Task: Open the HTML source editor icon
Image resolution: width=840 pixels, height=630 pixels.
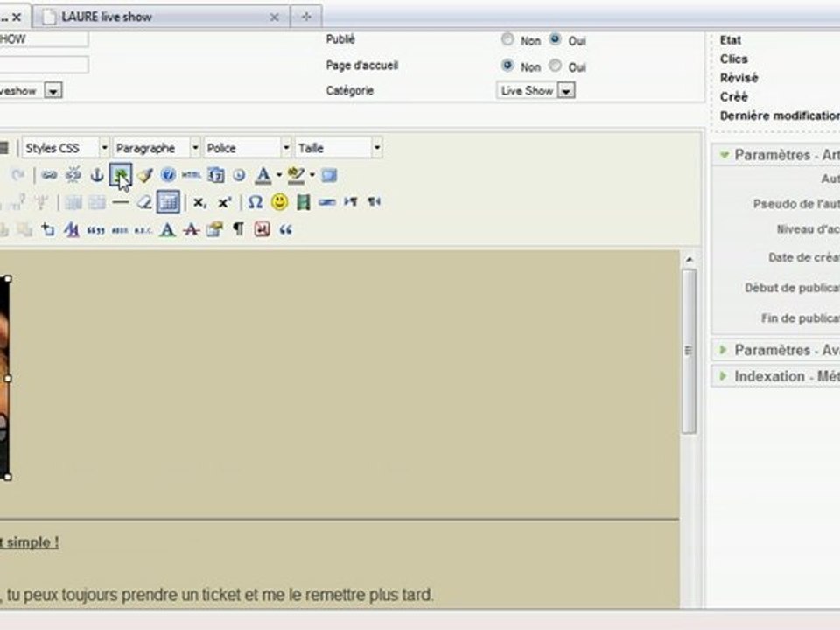Action: coord(192,175)
